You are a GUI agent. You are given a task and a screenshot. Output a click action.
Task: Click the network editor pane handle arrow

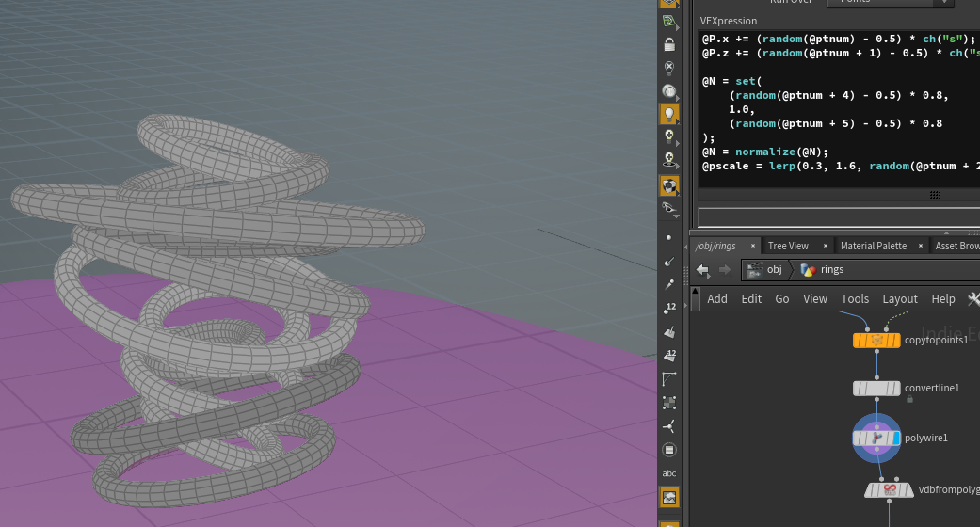[x=695, y=292]
